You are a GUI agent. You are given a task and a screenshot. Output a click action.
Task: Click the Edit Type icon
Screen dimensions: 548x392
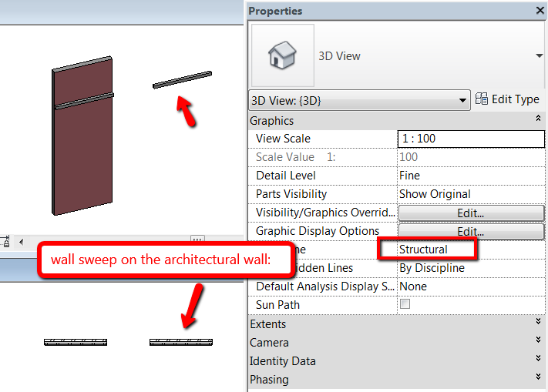[x=481, y=99]
